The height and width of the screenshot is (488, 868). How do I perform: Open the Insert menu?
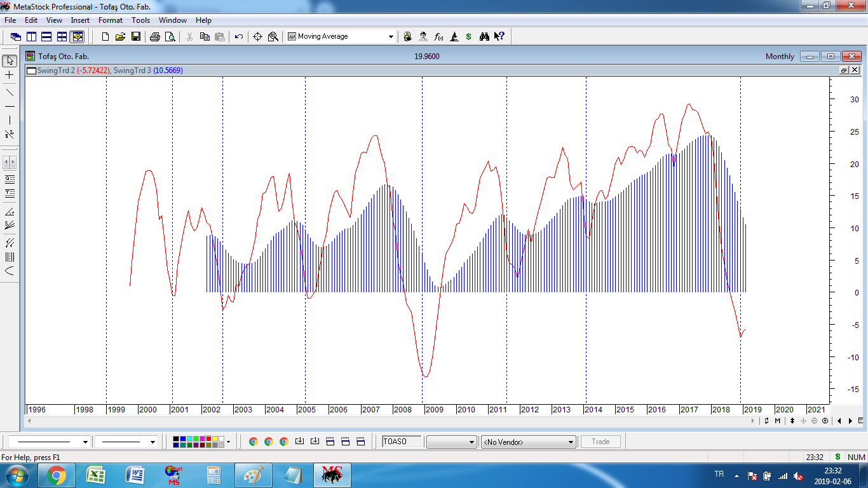(x=80, y=20)
